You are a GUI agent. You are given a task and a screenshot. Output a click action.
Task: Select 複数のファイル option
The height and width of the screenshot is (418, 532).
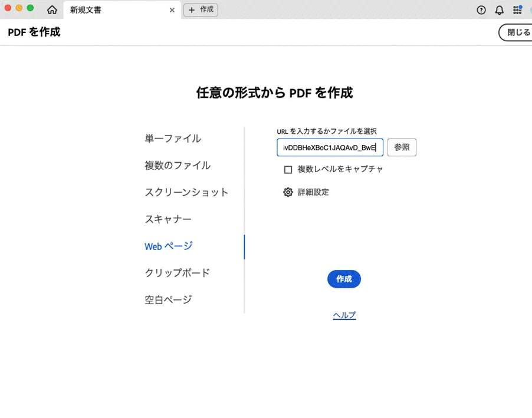click(x=178, y=166)
